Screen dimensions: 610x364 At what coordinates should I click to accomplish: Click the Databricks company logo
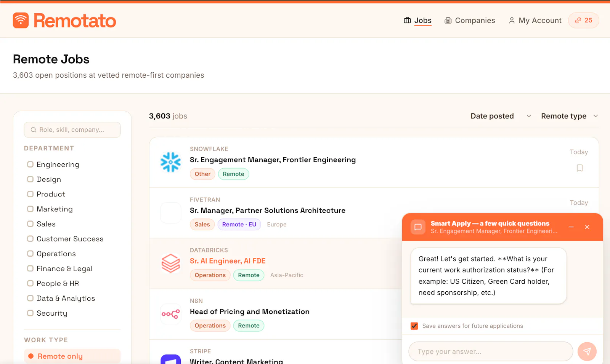coord(170,263)
